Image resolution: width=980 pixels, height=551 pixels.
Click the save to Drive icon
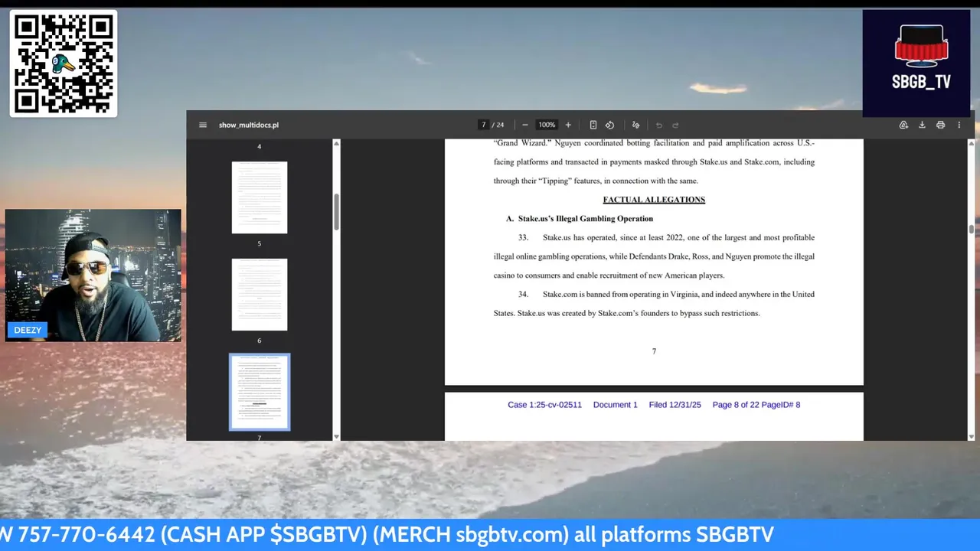pyautogui.click(x=903, y=125)
